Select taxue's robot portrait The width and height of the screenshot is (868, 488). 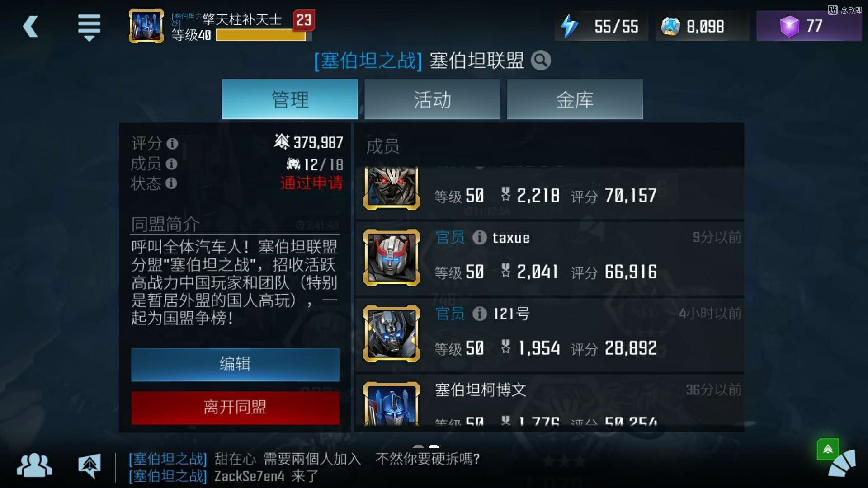(392, 257)
